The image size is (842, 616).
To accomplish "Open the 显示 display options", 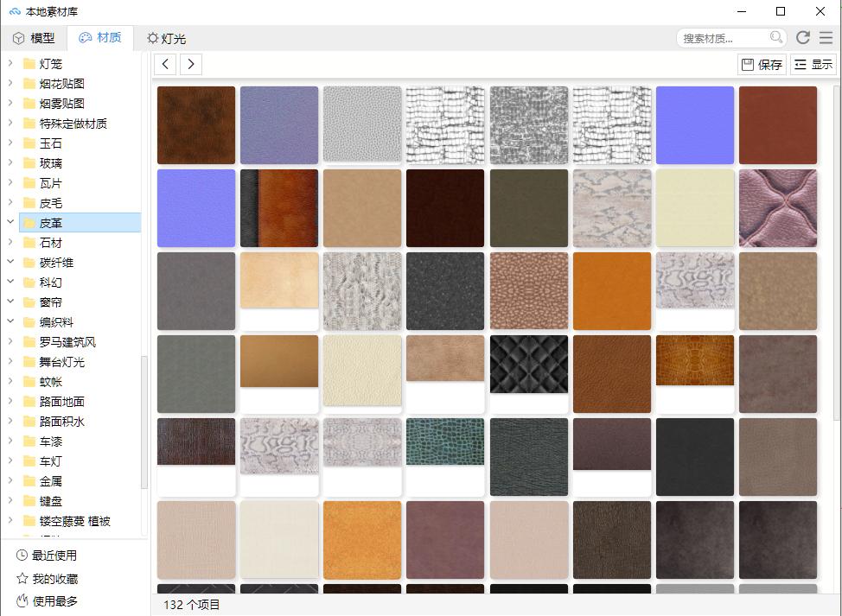I will pos(813,64).
